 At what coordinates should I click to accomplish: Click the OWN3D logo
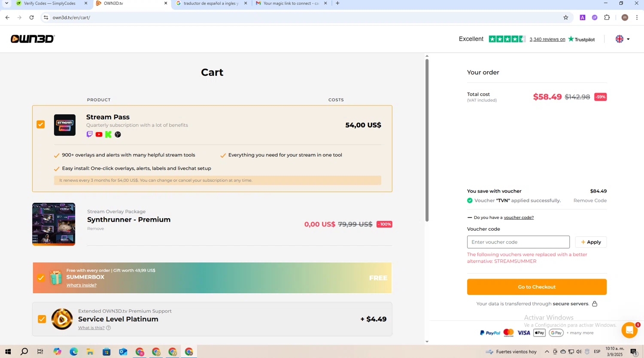[33, 39]
